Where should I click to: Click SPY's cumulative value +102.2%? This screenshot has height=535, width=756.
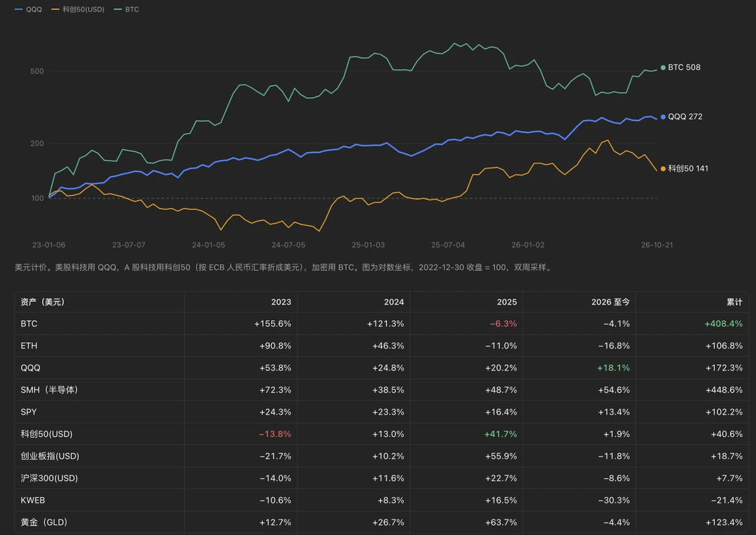coord(724,412)
